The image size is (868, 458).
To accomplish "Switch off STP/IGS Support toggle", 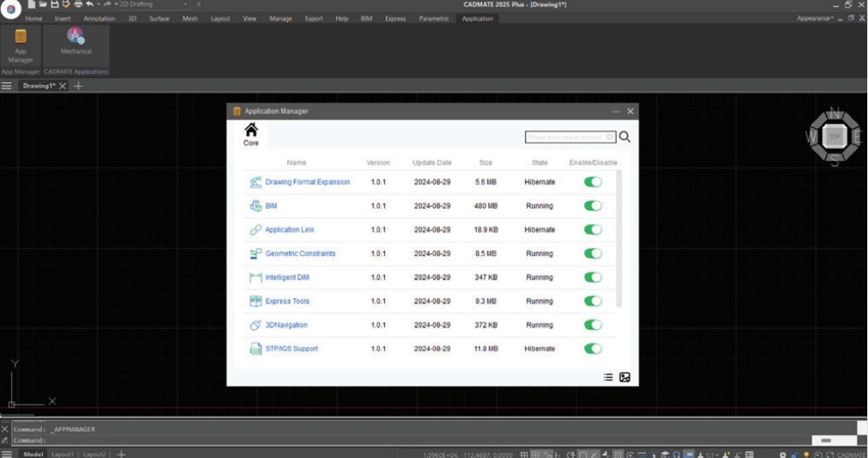I will click(x=593, y=349).
